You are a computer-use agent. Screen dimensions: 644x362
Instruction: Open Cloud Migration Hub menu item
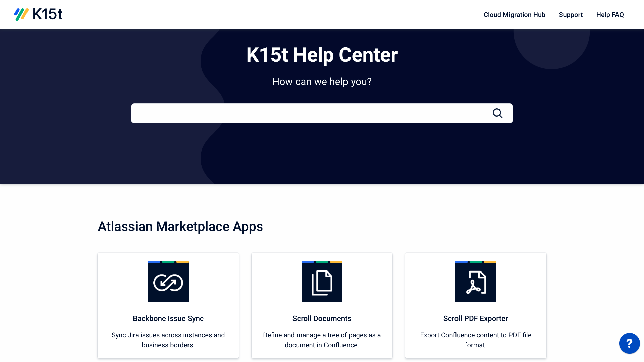pos(514,15)
